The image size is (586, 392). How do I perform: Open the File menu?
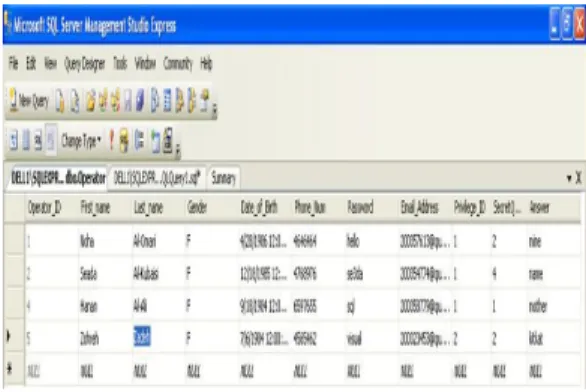[13, 63]
